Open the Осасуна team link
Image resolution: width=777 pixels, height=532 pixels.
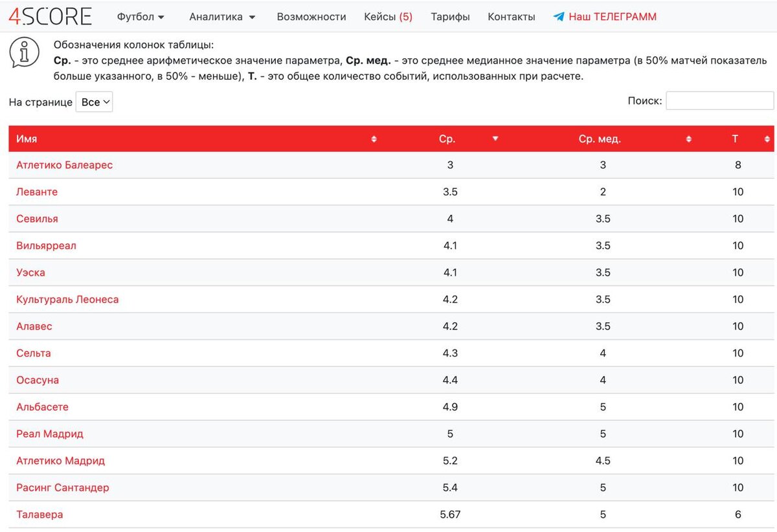(38, 380)
